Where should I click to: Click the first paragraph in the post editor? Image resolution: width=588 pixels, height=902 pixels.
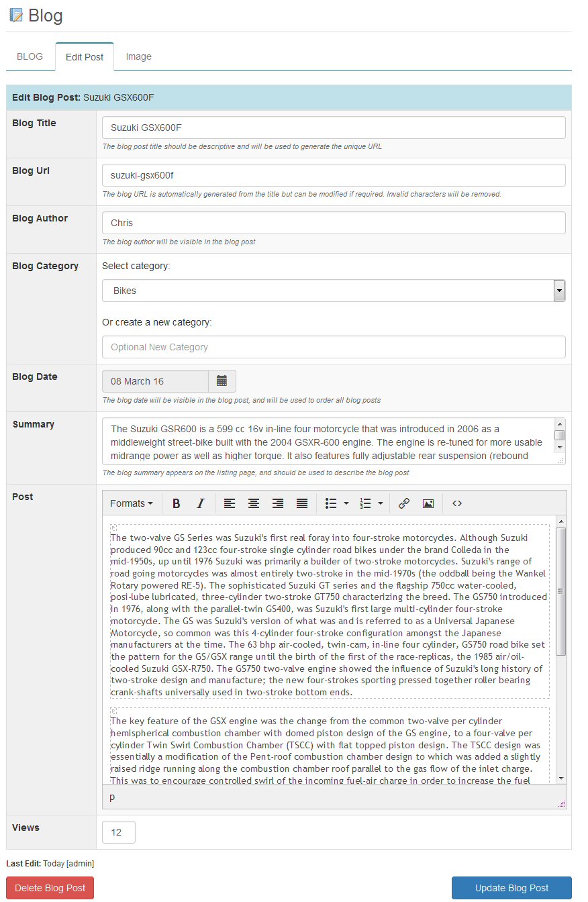329,612
